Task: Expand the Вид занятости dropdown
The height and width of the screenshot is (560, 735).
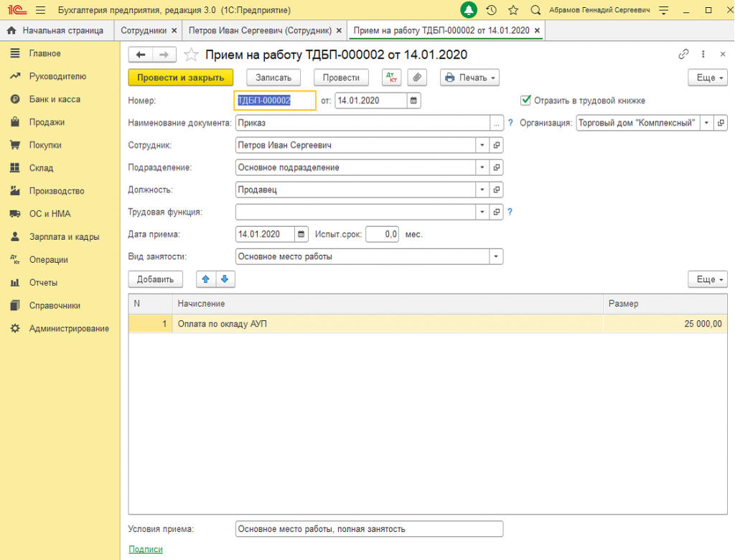Action: click(496, 256)
